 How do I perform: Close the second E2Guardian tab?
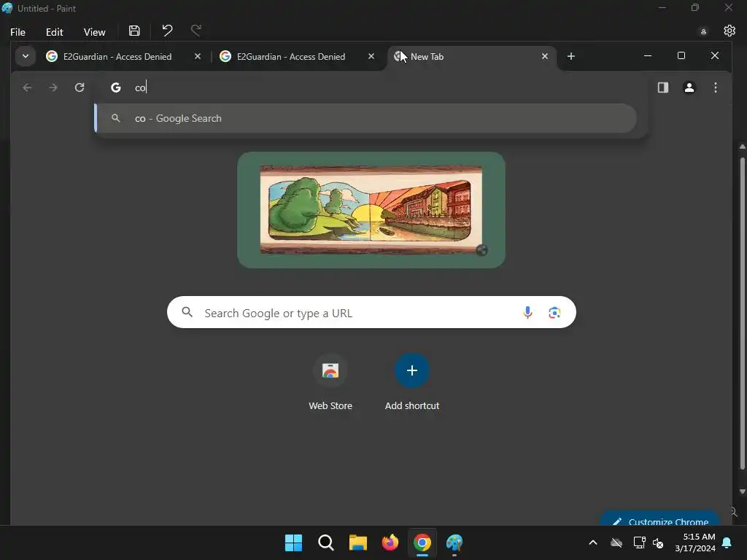(371, 57)
